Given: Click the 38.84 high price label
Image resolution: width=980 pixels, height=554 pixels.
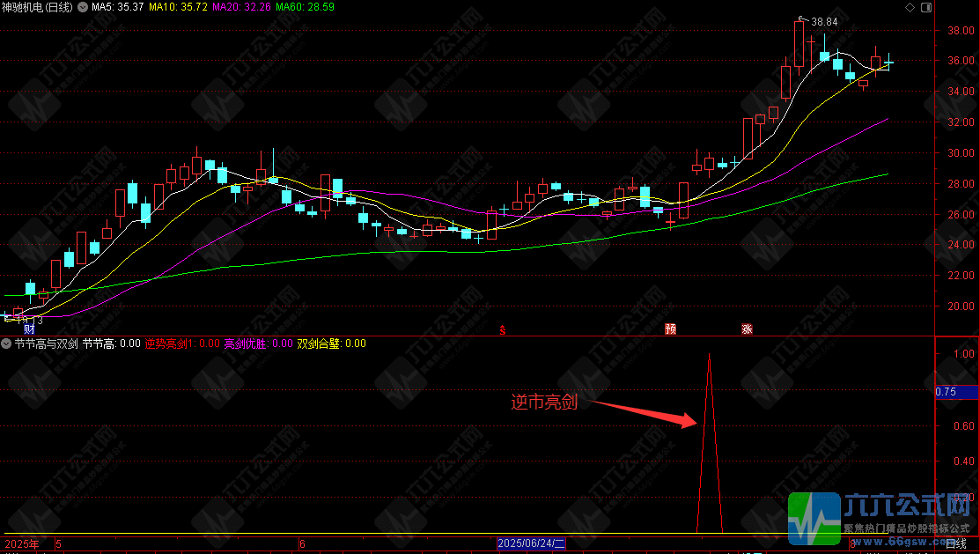Looking at the screenshot, I should (x=824, y=22).
